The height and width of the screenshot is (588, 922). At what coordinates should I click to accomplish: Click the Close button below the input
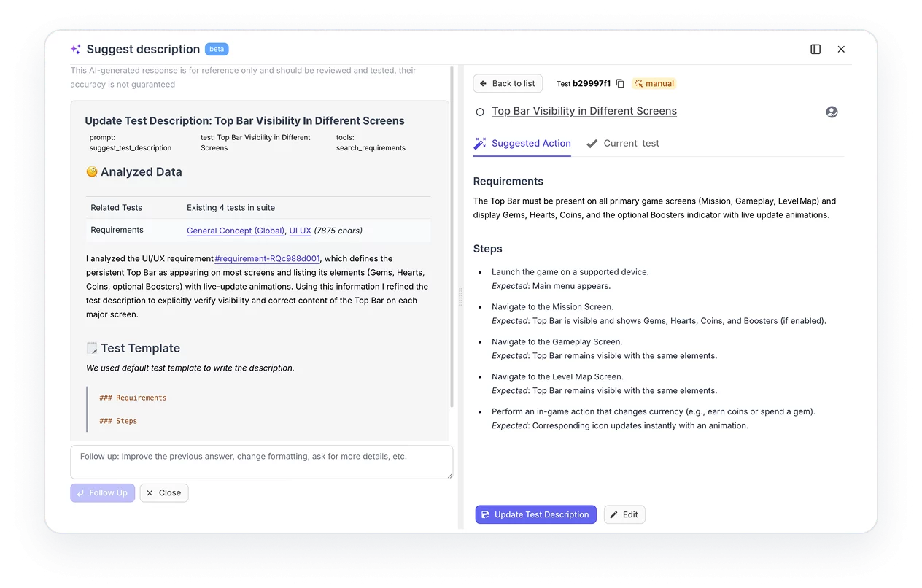[x=164, y=493]
